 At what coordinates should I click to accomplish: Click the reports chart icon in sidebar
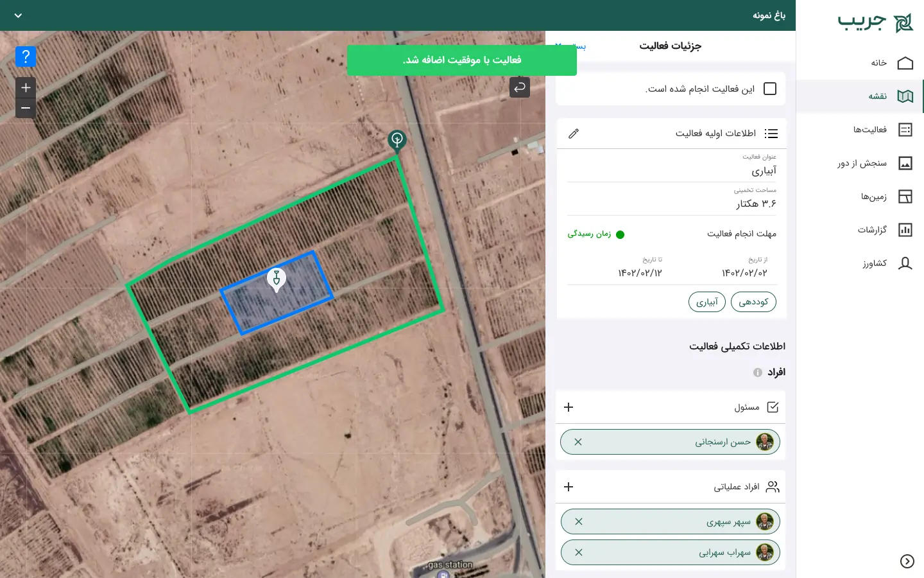click(905, 230)
